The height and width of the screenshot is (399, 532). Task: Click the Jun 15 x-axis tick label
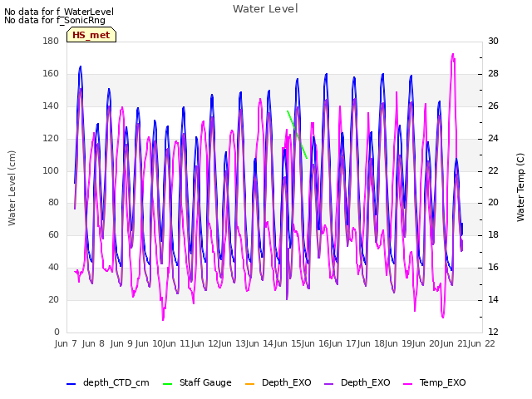pos(288,343)
